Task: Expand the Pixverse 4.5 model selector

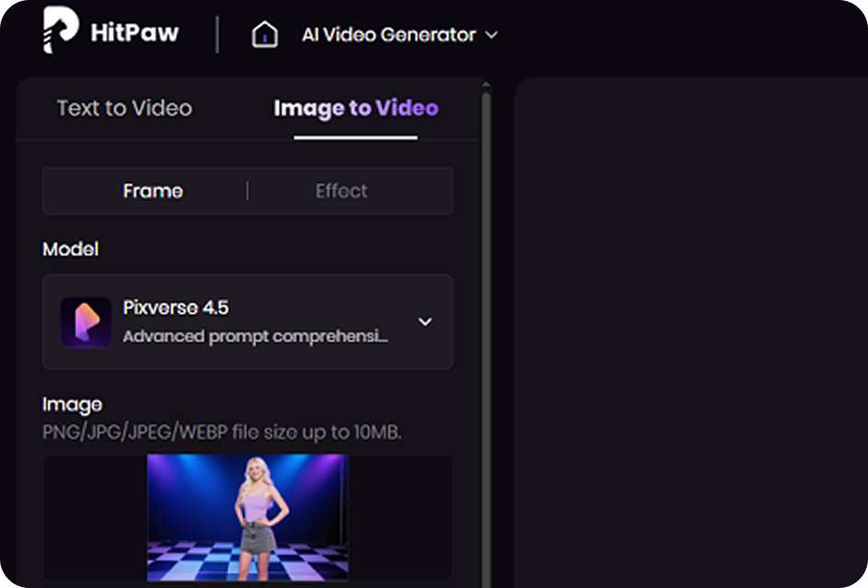Action: click(x=247, y=322)
